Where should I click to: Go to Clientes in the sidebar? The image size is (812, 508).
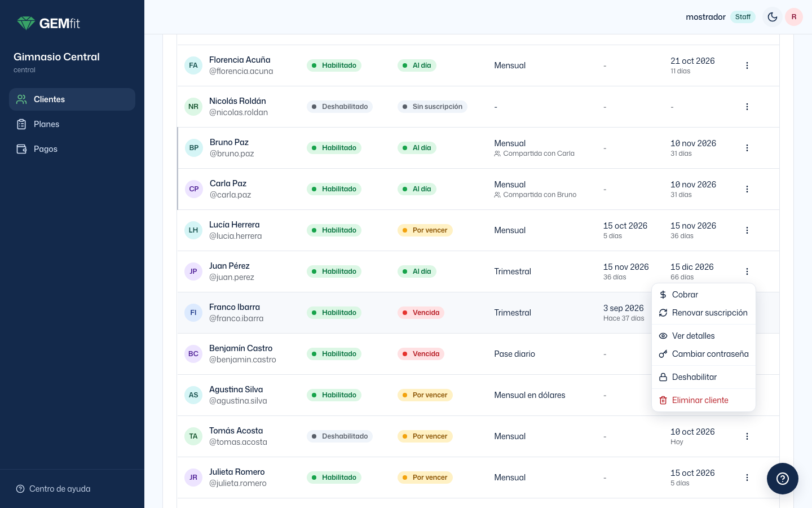pos(72,99)
